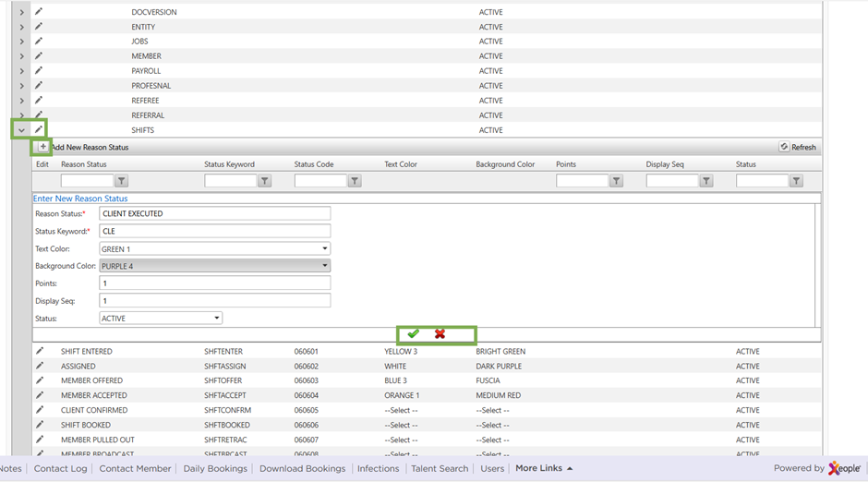Select the 060603 status code cell
Image resolution: width=868 pixels, height=482 pixels.
(307, 380)
